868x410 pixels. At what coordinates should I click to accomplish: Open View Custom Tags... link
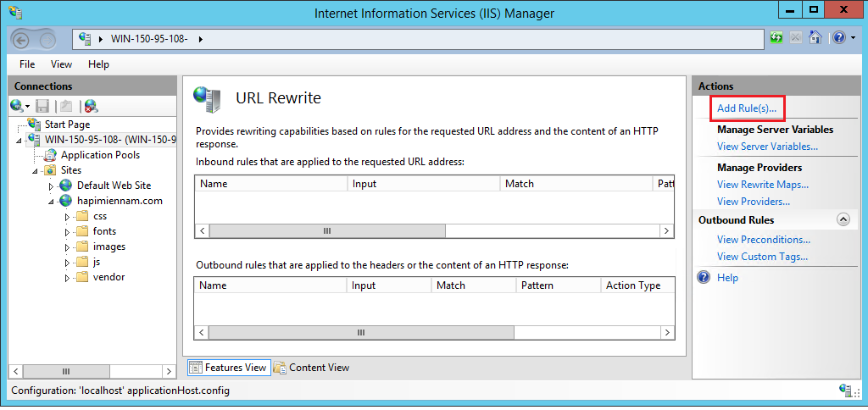(x=762, y=257)
